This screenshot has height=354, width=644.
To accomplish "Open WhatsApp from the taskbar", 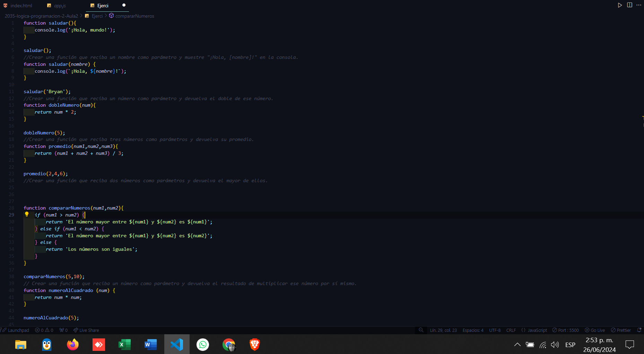I will point(203,344).
